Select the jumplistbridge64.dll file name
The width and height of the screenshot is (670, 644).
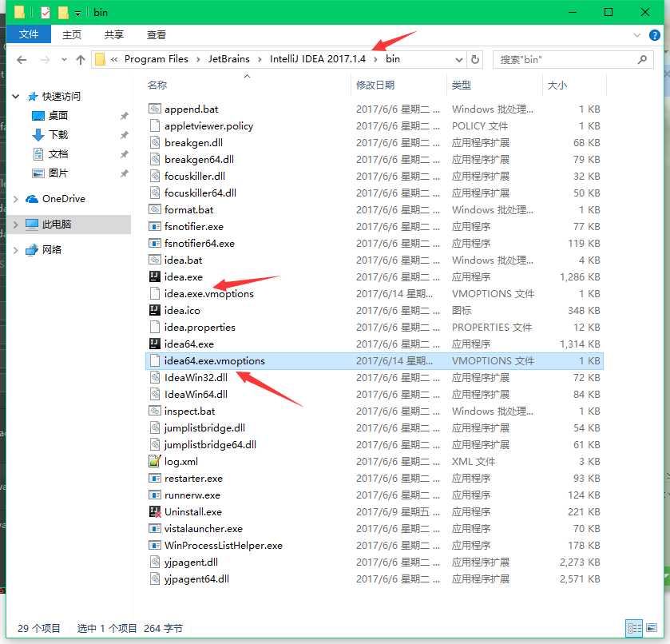coord(210,445)
